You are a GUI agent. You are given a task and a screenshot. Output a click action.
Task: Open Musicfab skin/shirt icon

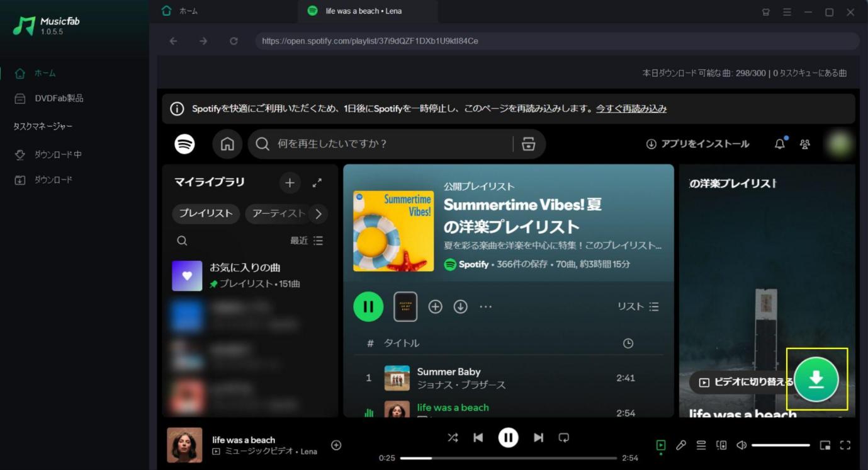[x=766, y=12]
